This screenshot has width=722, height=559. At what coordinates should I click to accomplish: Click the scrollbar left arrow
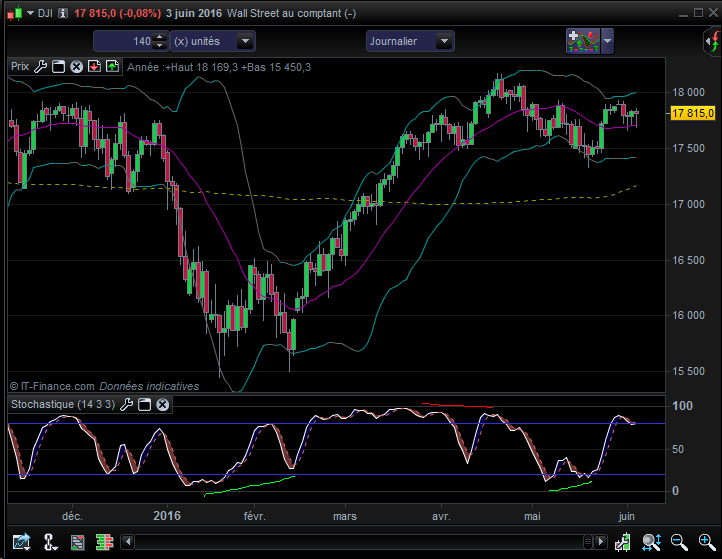(x=128, y=542)
